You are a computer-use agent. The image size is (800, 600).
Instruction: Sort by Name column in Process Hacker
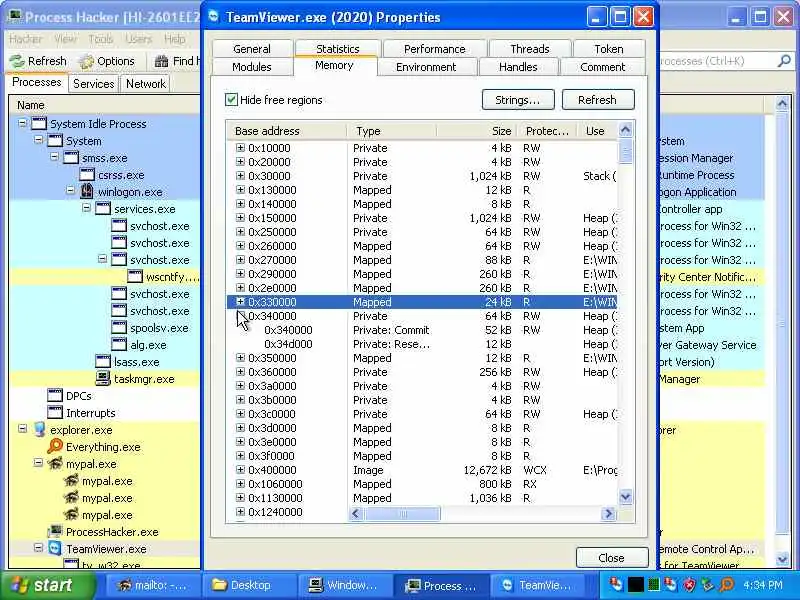pyautogui.click(x=105, y=105)
